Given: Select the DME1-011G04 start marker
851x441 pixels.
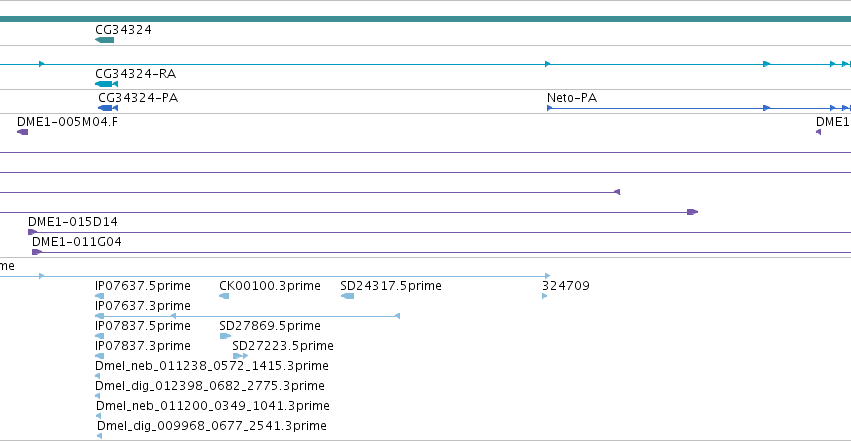Looking at the screenshot, I should pyautogui.click(x=37, y=252).
